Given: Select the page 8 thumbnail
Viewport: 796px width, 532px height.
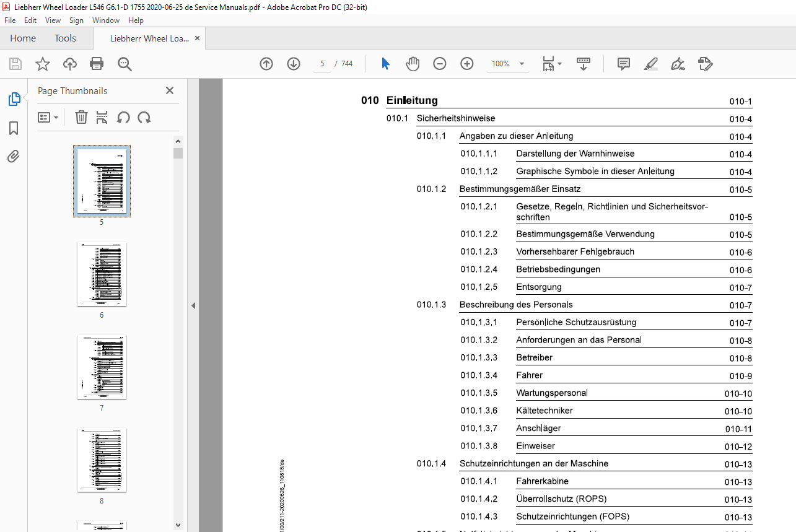Looking at the screenshot, I should [102, 460].
